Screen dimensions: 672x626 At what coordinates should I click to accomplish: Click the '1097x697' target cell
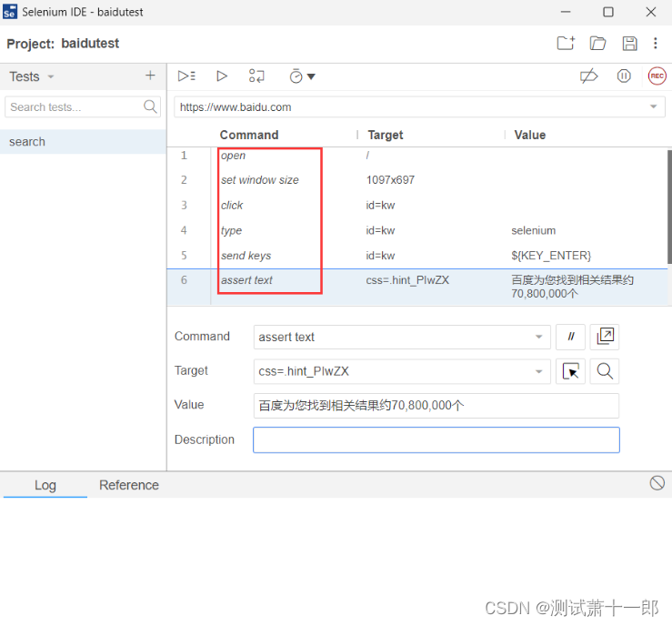(x=390, y=180)
